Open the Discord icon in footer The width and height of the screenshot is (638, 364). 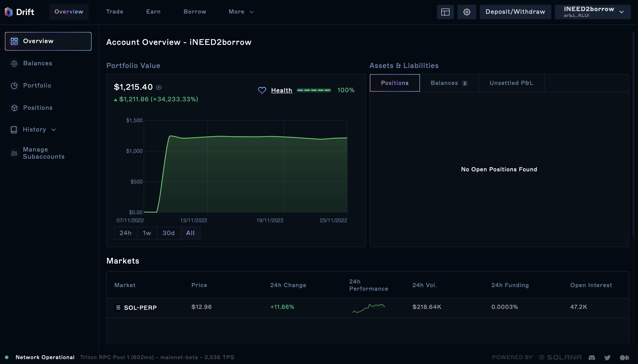click(592, 358)
